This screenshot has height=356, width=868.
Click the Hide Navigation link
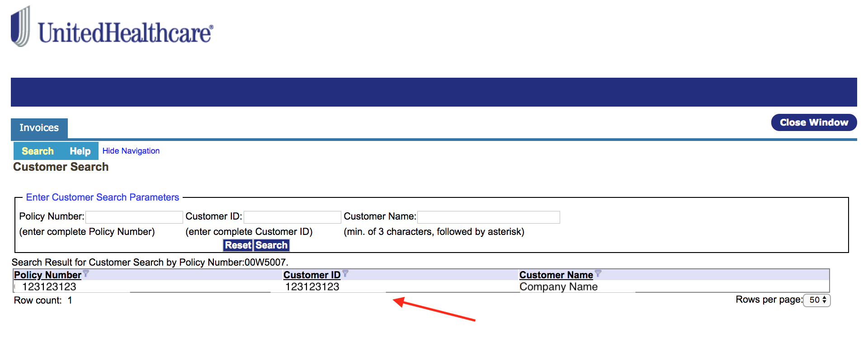point(131,151)
